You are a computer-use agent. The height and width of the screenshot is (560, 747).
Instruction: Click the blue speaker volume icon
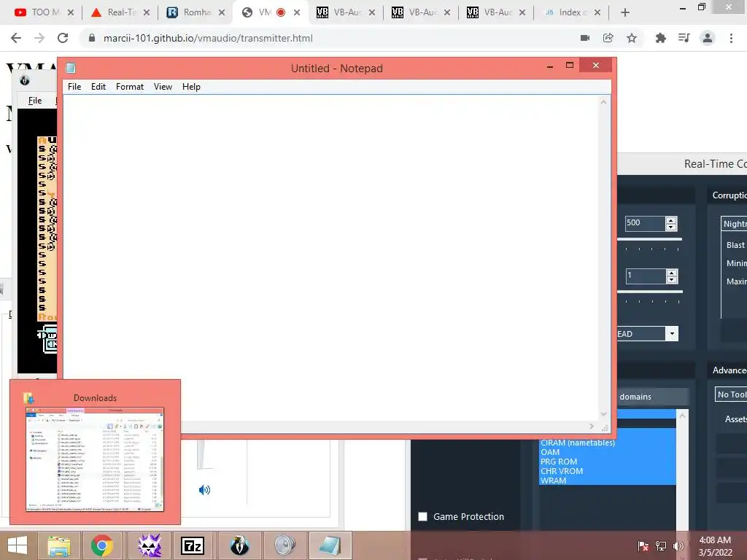click(204, 490)
